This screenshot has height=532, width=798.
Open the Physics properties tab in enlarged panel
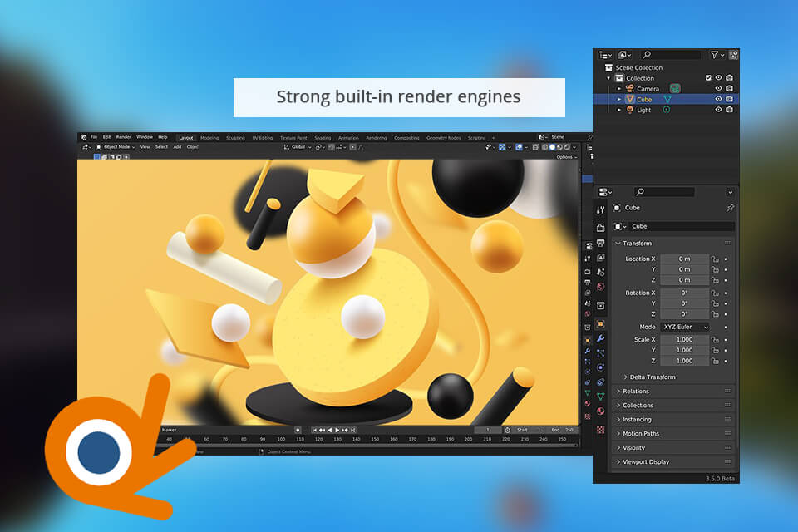click(600, 367)
